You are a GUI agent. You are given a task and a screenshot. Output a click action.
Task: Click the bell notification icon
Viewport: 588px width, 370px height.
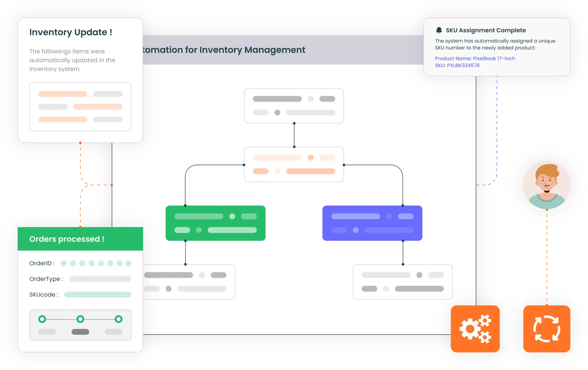439,30
